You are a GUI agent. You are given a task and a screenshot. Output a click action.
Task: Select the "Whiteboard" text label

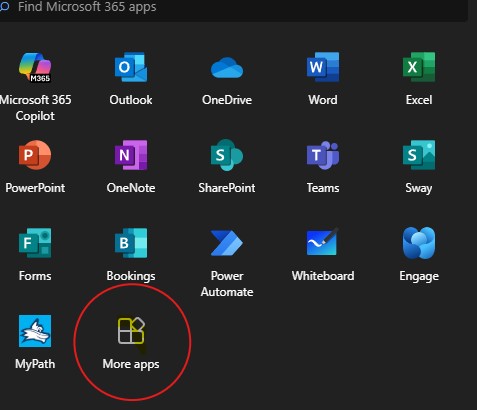pos(323,276)
